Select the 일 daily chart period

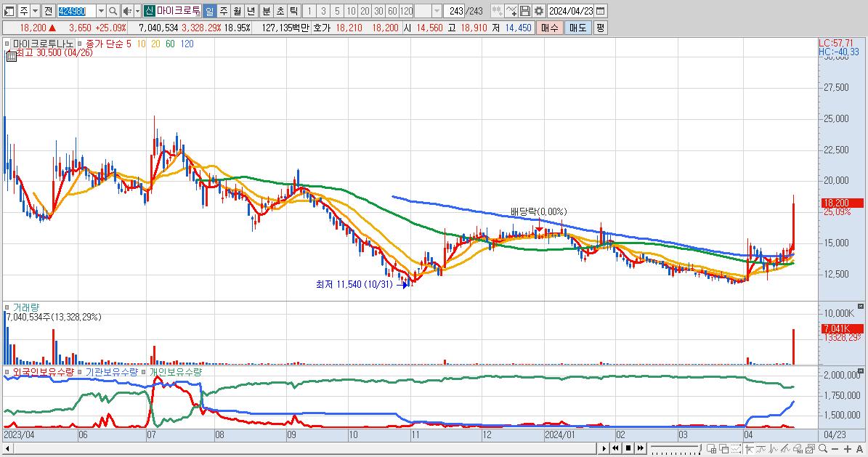coord(209,11)
